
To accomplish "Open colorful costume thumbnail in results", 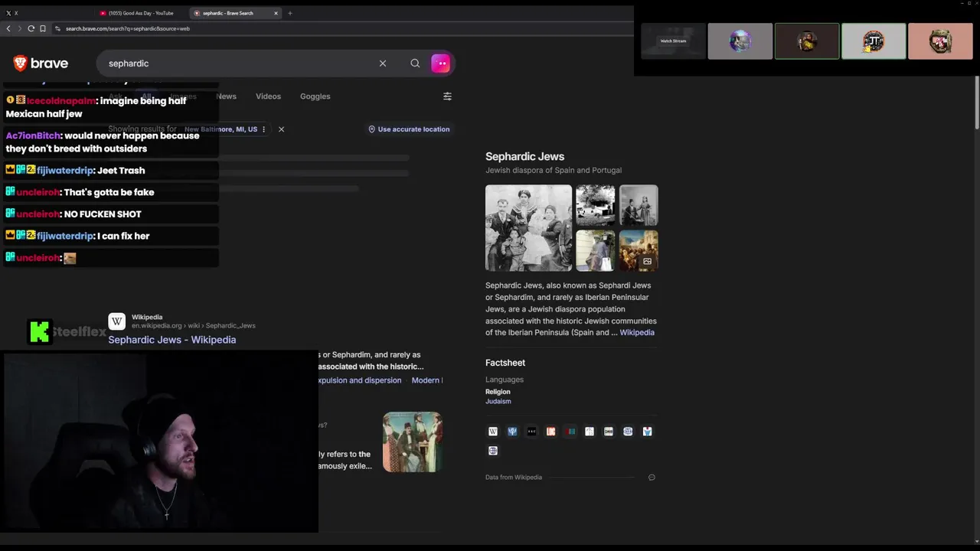I will click(x=413, y=442).
